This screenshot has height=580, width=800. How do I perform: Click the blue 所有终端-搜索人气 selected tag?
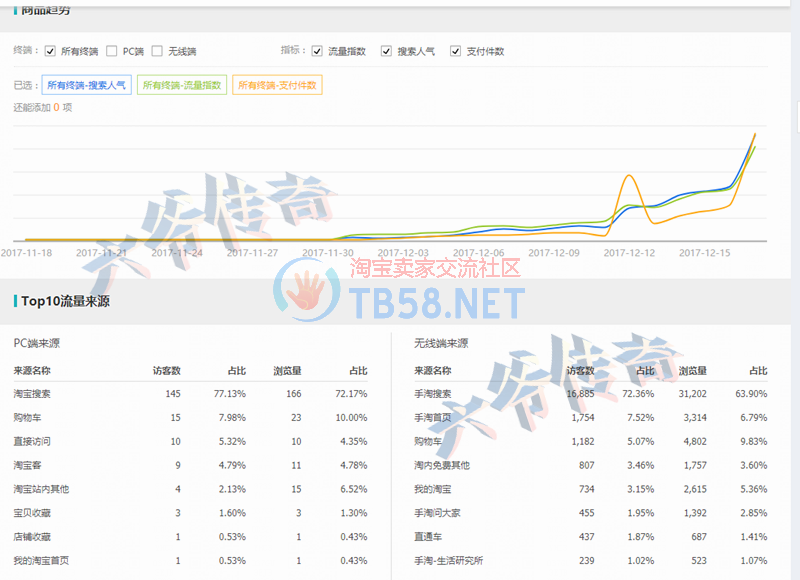tap(85, 86)
